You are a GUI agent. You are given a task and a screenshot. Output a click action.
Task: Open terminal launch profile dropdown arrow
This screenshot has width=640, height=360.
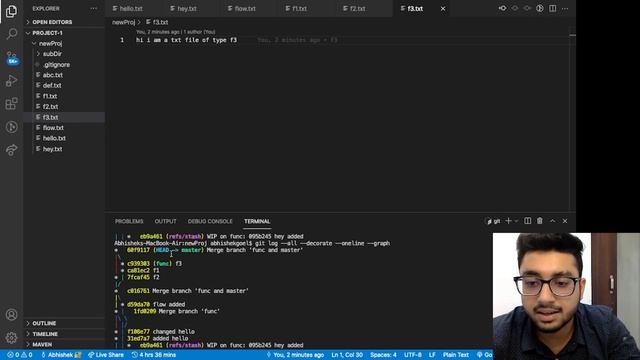click(516, 221)
